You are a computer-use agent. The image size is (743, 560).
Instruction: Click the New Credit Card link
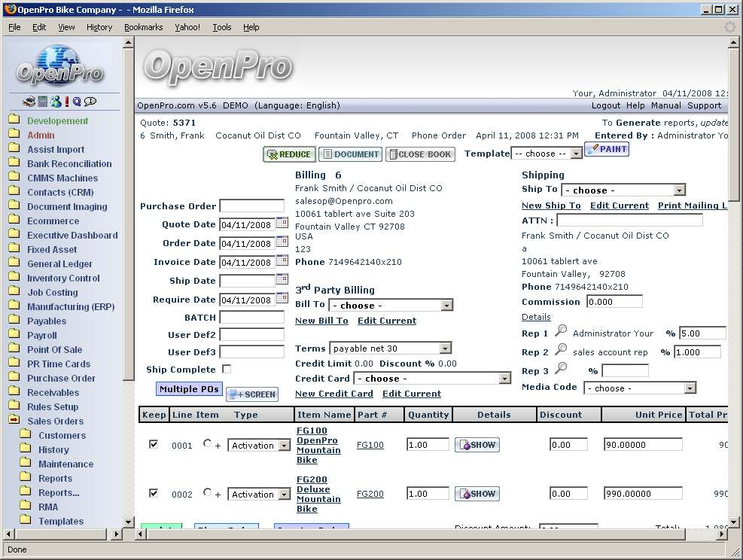pos(333,394)
